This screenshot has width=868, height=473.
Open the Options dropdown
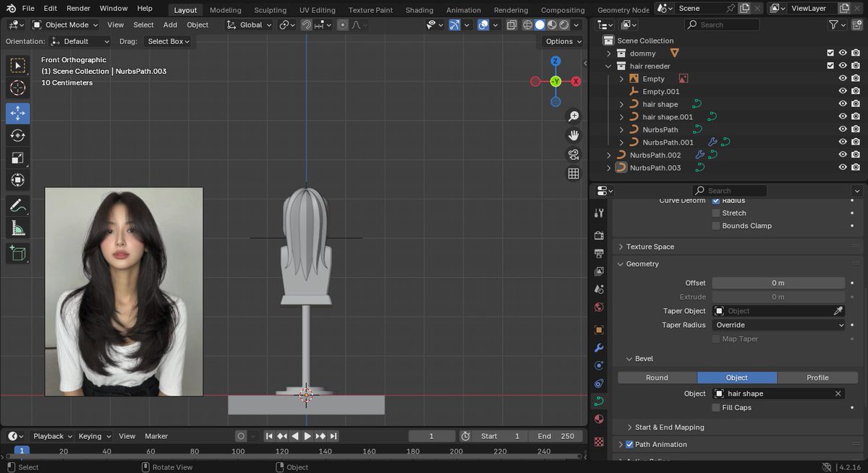pyautogui.click(x=563, y=41)
